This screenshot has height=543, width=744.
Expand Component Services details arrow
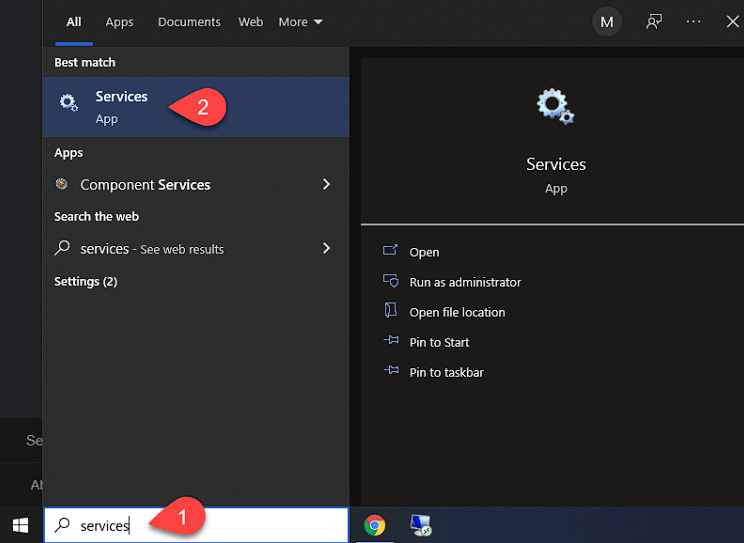click(326, 184)
